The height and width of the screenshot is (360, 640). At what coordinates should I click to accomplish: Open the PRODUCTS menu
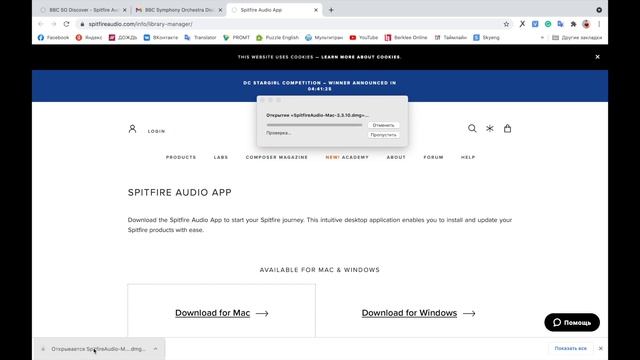click(x=181, y=157)
